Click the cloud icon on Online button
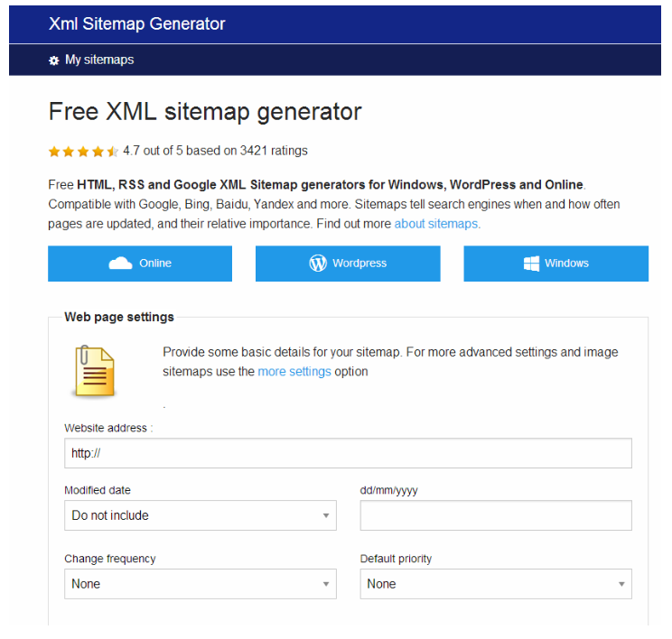 (x=120, y=263)
